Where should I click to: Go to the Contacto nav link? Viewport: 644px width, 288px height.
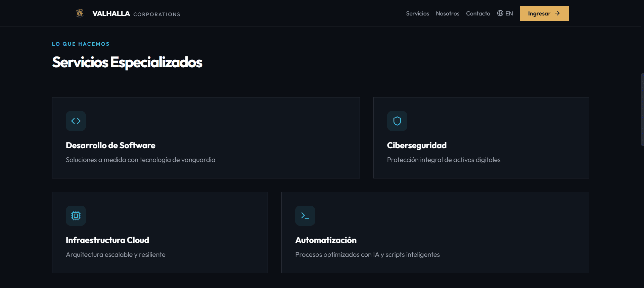pos(478,13)
